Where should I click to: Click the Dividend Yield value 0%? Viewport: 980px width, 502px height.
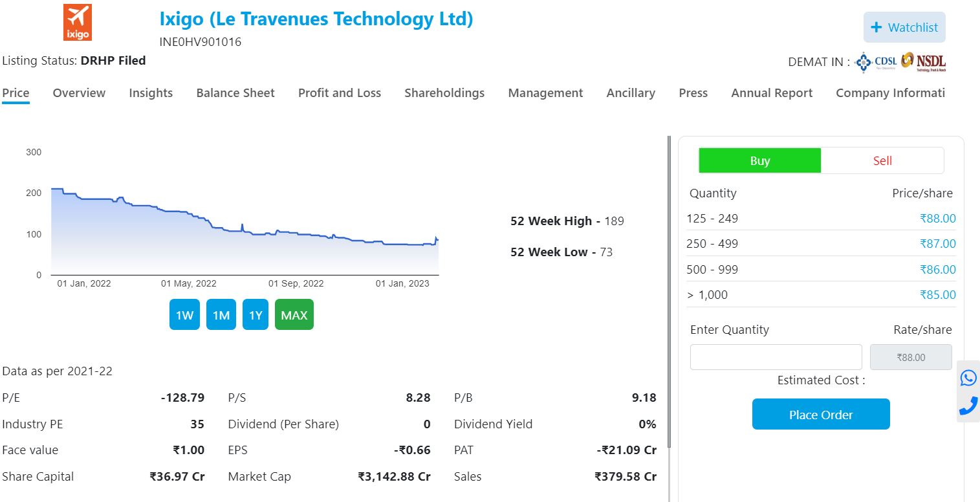point(648,424)
